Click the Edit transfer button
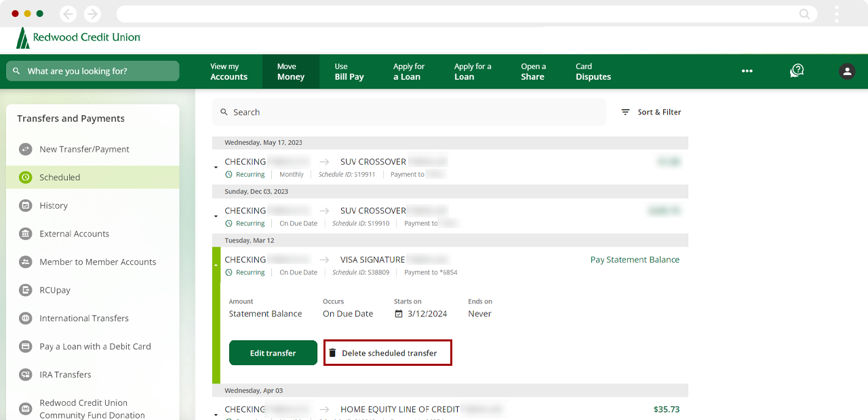The height and width of the screenshot is (420, 868). click(x=273, y=353)
